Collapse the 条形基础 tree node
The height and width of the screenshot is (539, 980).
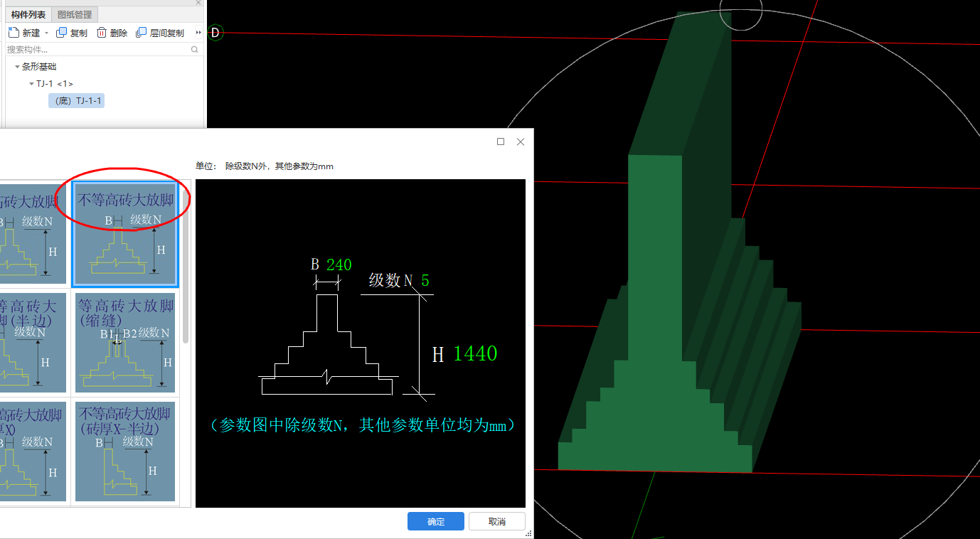pos(17,67)
